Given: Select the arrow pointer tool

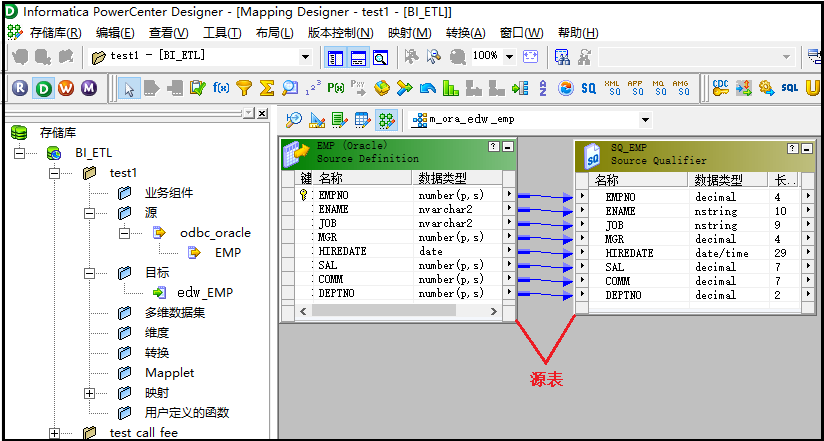Looking at the screenshot, I should coord(129,88).
